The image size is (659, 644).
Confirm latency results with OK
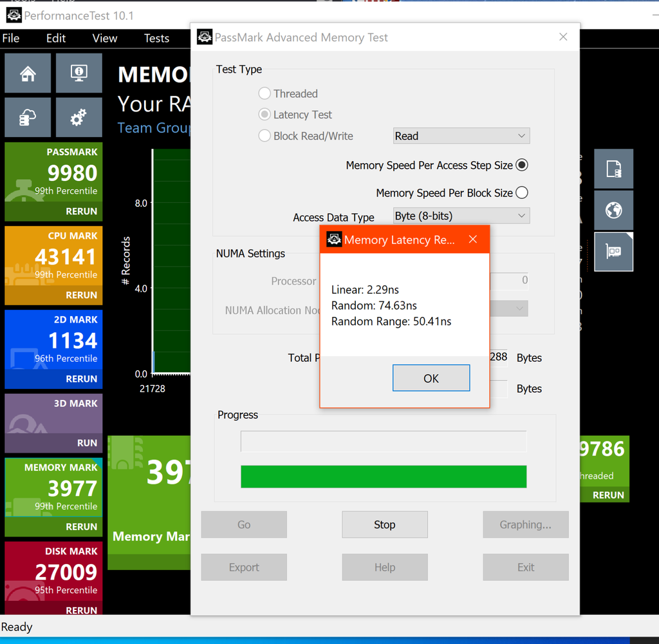[x=431, y=378]
